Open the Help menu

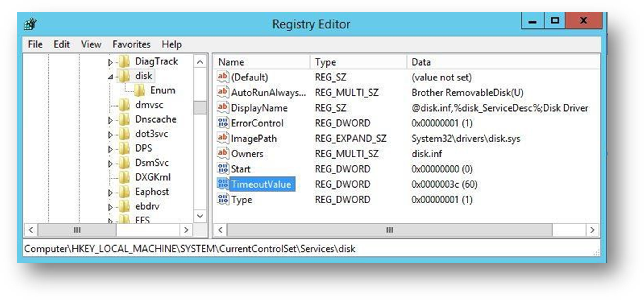[172, 44]
